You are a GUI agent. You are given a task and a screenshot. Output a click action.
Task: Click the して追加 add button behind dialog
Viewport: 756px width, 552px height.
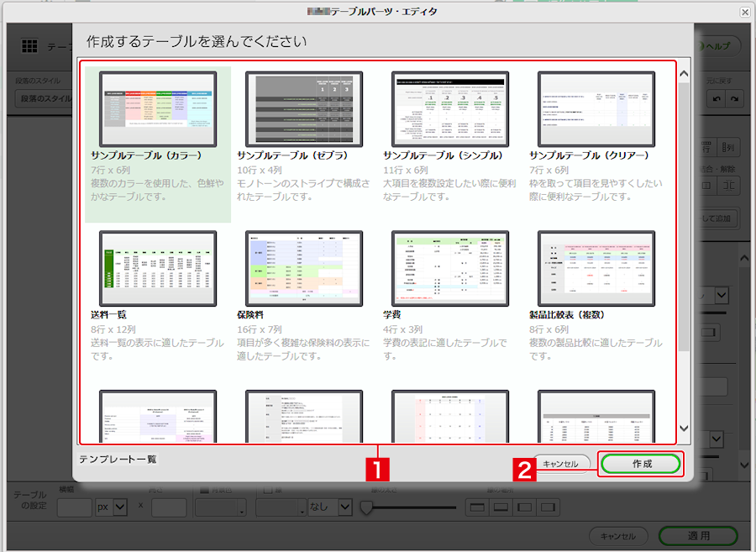[717, 218]
